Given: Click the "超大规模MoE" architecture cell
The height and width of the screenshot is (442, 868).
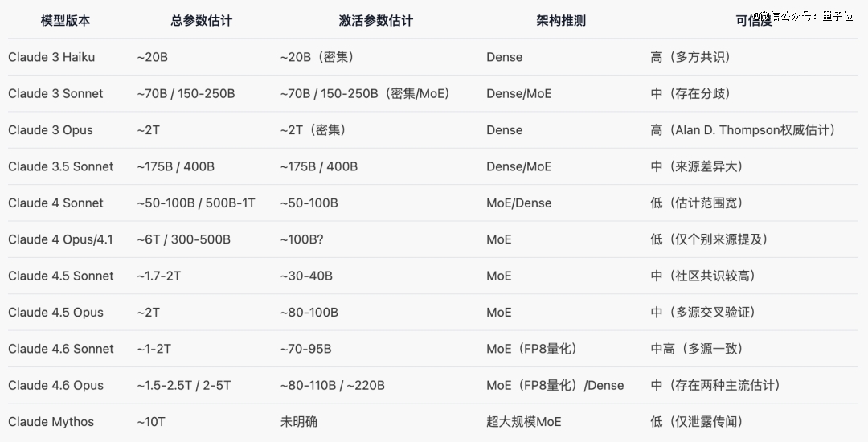Looking at the screenshot, I should [523, 422].
